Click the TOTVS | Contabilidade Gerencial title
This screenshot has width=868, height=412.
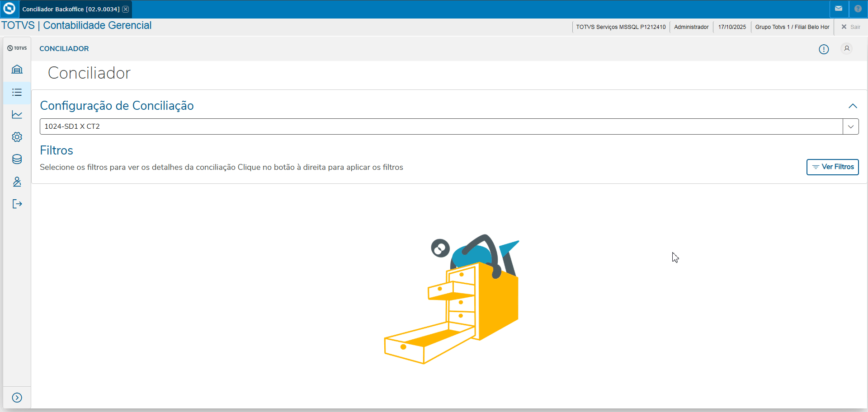point(76,25)
